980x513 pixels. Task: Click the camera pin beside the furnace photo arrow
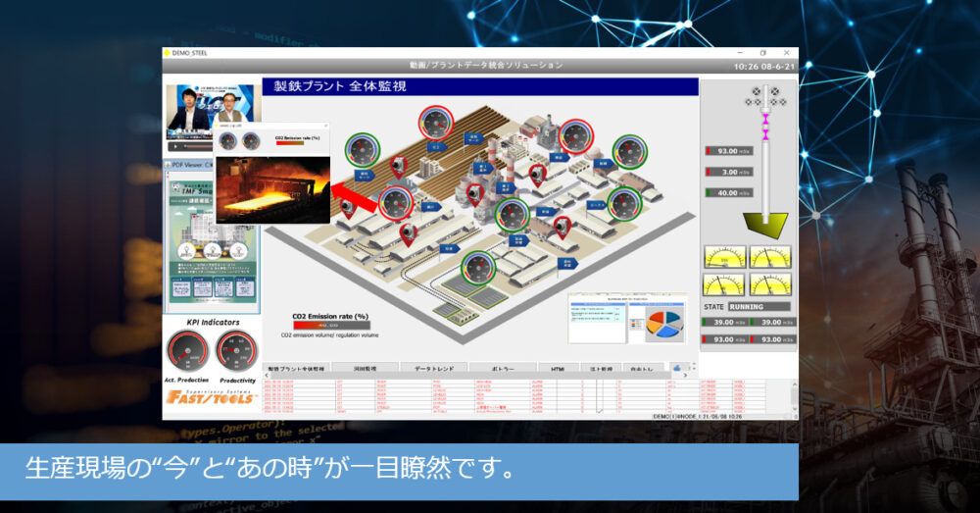[x=348, y=207]
